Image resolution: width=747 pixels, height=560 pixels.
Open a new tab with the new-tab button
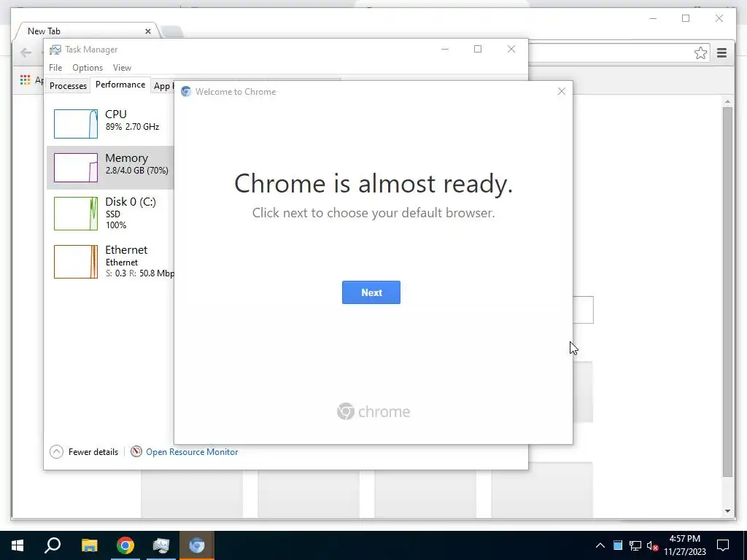point(171,31)
